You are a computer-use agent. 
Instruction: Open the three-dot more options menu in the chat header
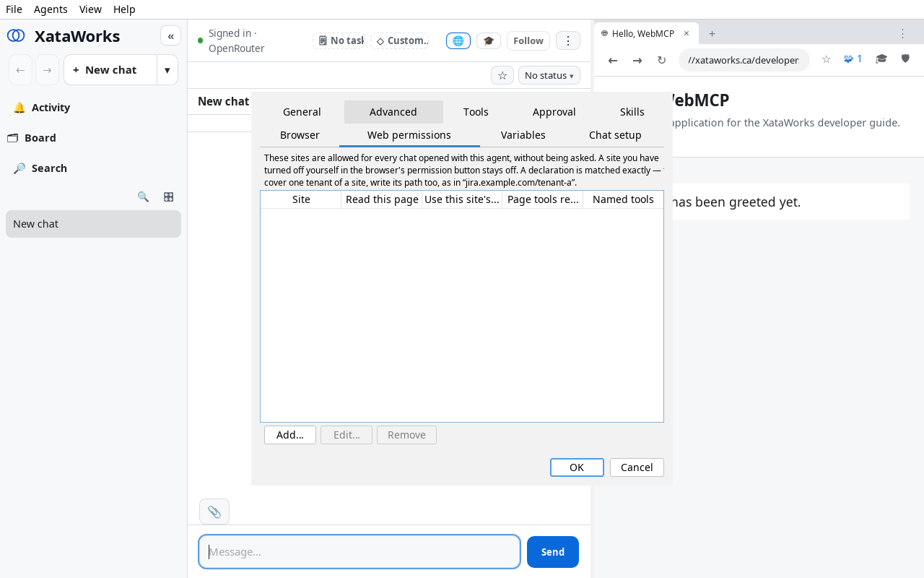(x=568, y=40)
